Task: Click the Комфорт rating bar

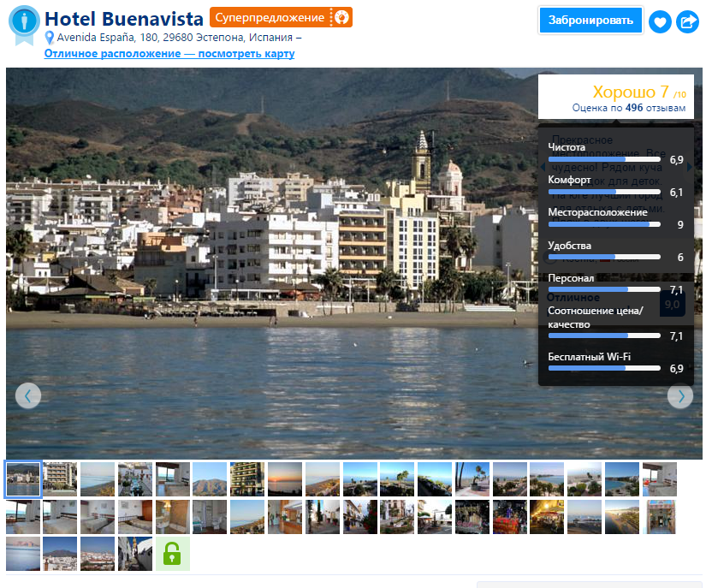Action: click(x=604, y=192)
